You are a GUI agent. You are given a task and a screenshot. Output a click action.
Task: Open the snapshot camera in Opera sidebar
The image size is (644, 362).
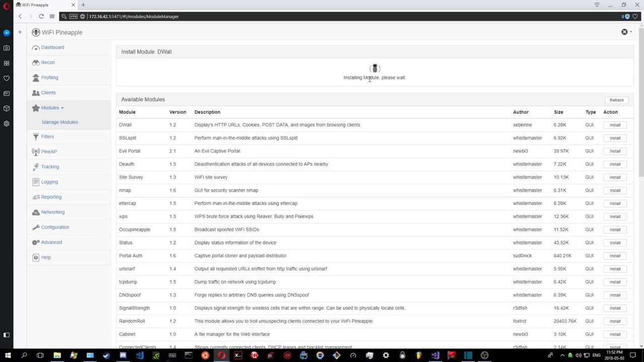point(7,48)
